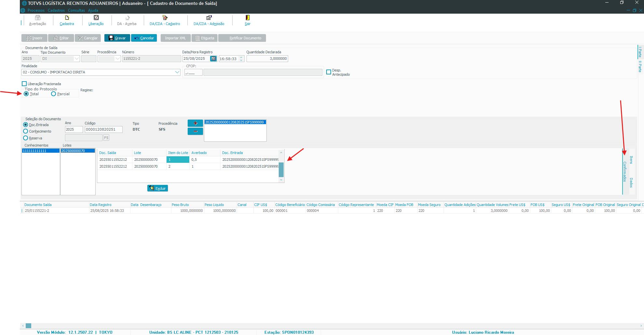
Task: Select the document 2025200000001208202515FS999999 list entry
Action: click(235, 122)
